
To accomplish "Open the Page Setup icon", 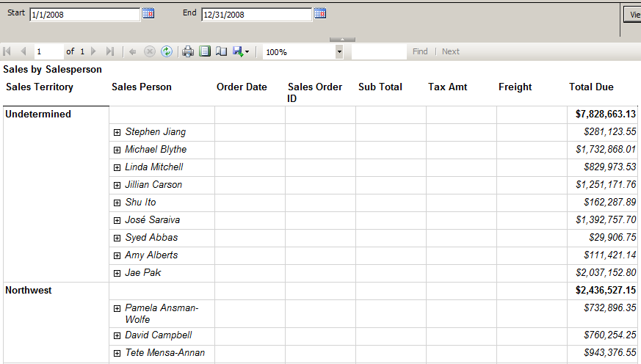I will (x=221, y=51).
